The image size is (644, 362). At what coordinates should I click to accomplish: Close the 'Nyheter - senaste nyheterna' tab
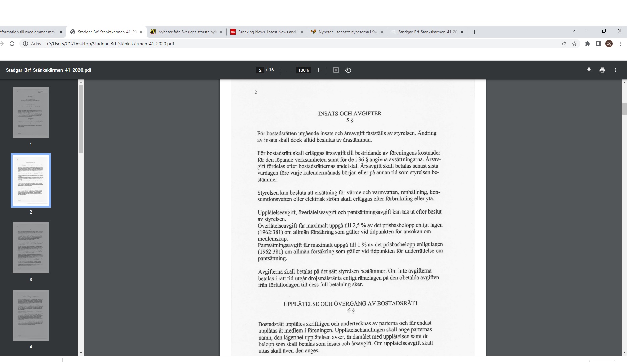[381, 32]
